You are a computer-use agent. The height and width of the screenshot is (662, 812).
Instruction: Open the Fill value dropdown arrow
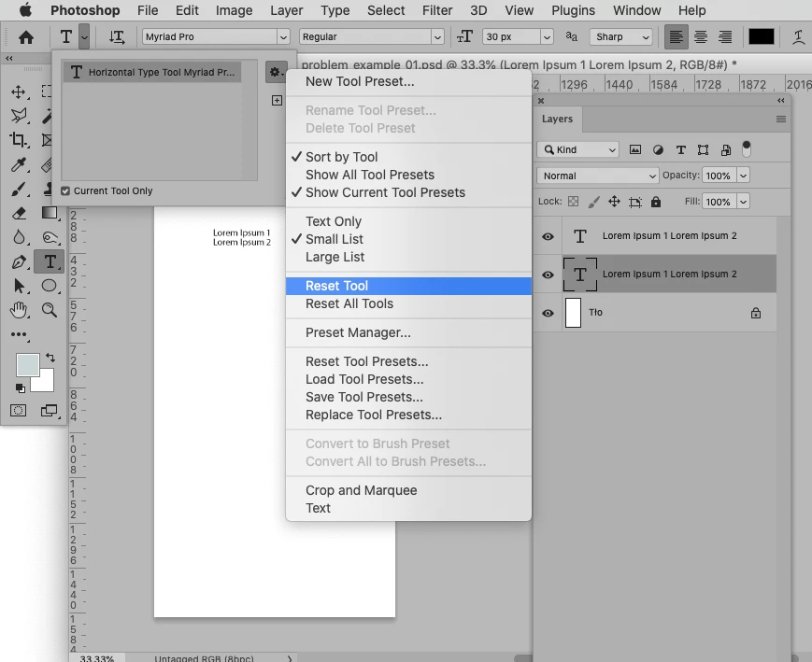(743, 202)
